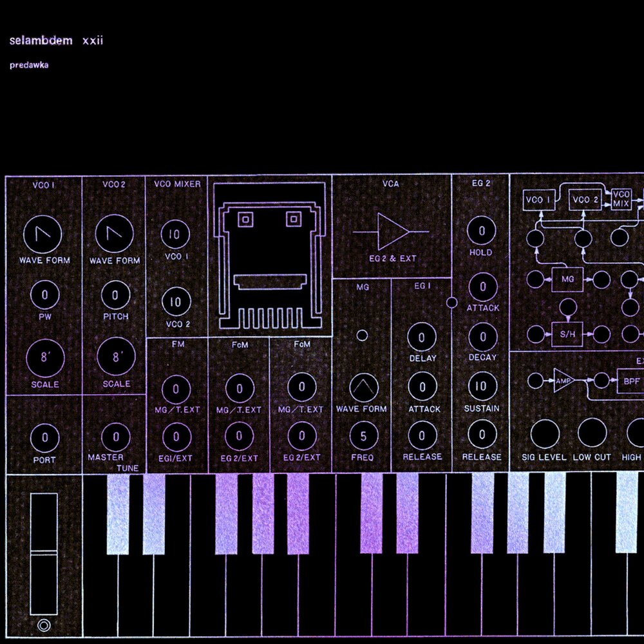Turn the MASTER TUNE knob
The height and width of the screenshot is (644, 644).
click(x=116, y=437)
